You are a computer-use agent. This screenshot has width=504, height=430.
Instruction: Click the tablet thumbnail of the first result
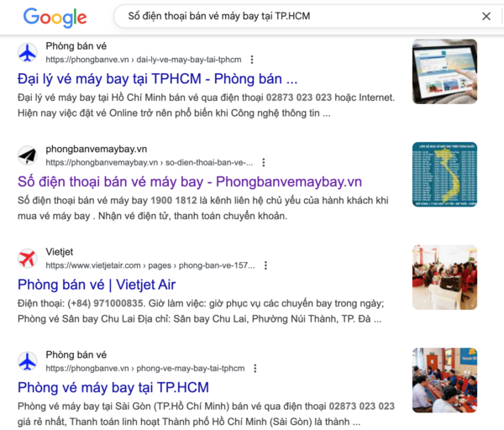(x=444, y=71)
